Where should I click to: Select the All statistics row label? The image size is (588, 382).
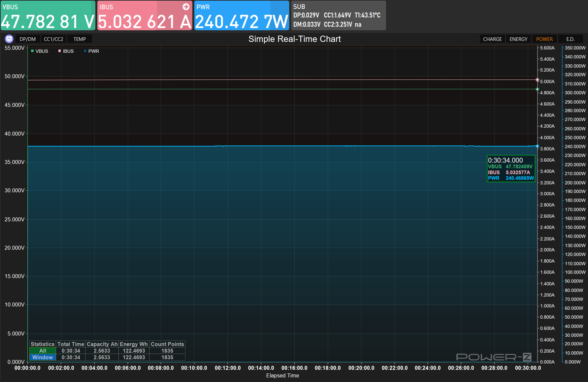tap(43, 351)
